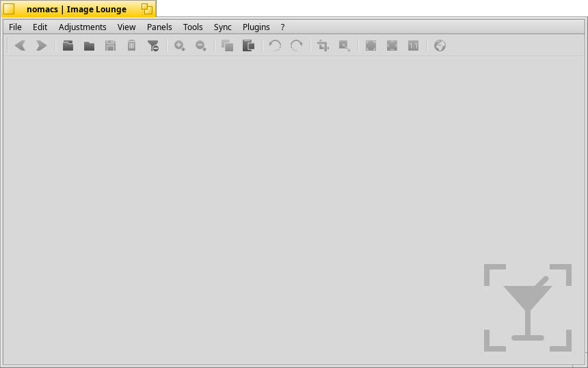
Task: Click the funnel Filter icon
Action: [153, 46]
